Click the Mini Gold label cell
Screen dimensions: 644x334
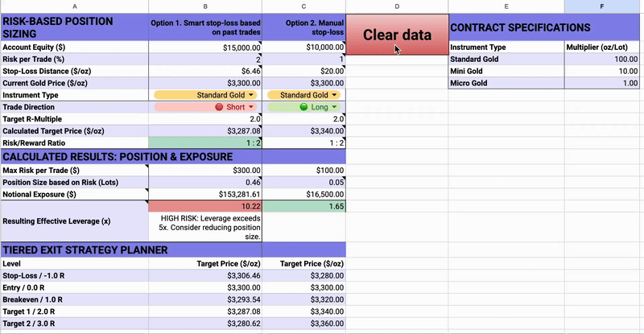(506, 71)
